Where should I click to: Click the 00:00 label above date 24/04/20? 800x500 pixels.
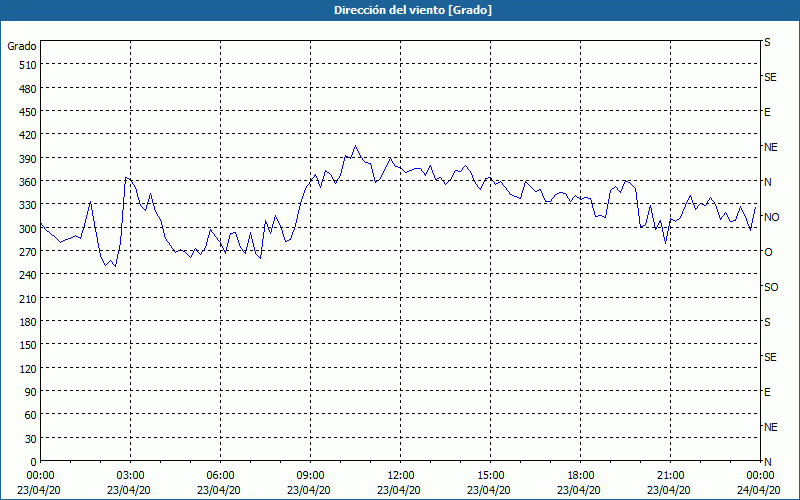click(760, 476)
